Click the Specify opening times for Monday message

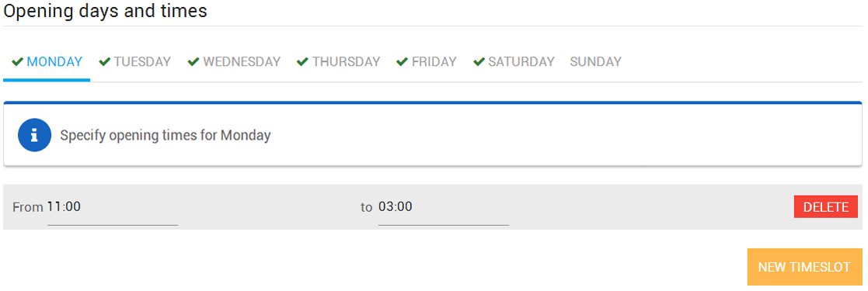[166, 136]
